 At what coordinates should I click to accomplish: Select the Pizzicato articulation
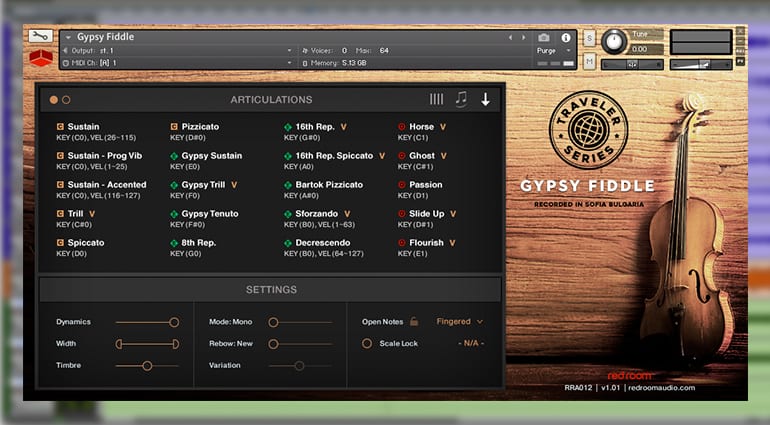coord(200,127)
